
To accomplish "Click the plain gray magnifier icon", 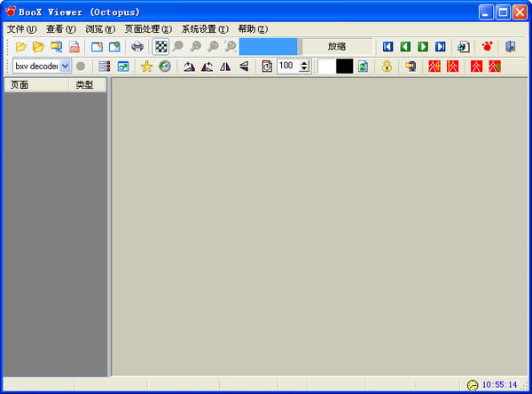I will (178, 46).
